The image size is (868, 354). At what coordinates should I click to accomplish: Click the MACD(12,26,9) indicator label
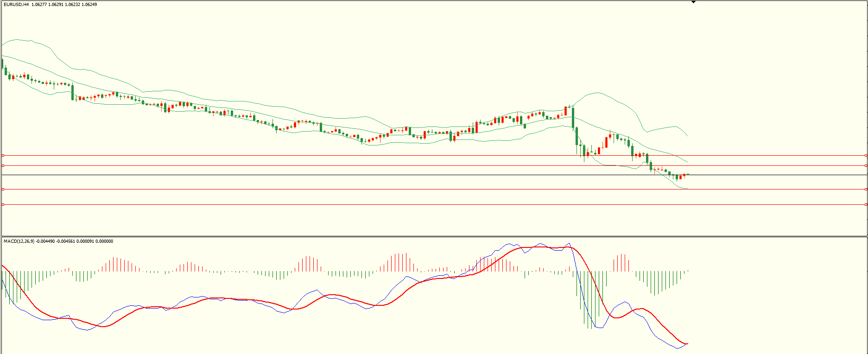pos(19,241)
